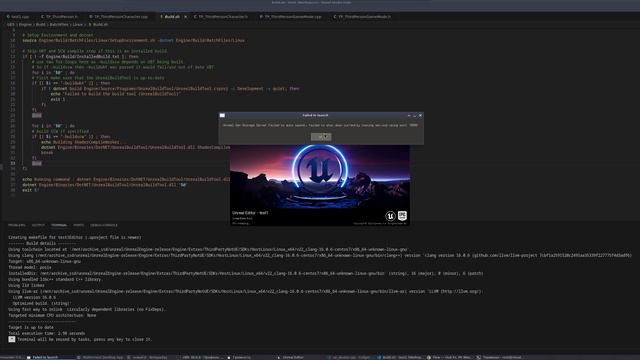Open the OUTPUT panel tab

tap(38, 225)
